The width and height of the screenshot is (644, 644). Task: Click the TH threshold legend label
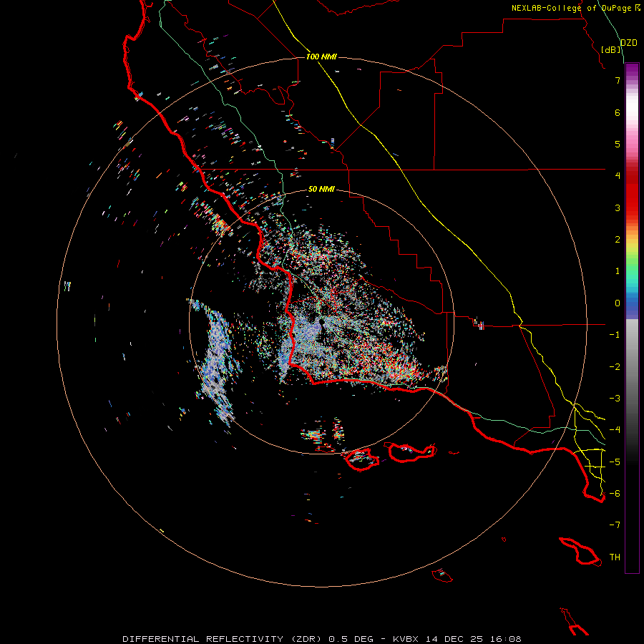pos(615,557)
